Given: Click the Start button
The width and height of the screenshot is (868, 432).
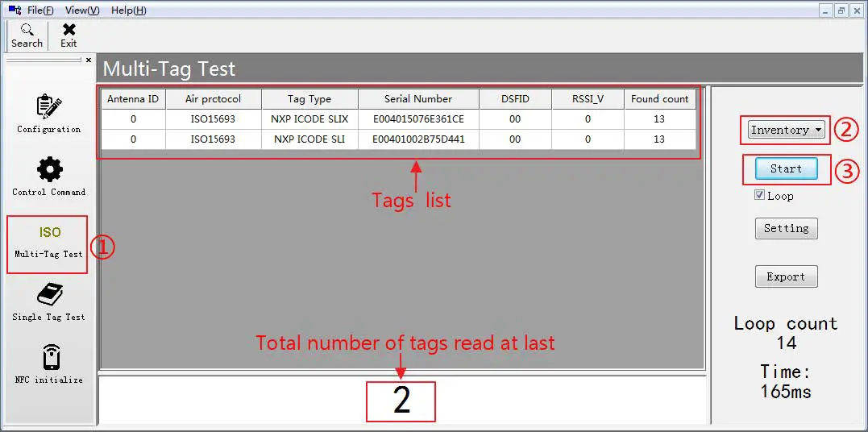Looking at the screenshot, I should tap(786, 169).
